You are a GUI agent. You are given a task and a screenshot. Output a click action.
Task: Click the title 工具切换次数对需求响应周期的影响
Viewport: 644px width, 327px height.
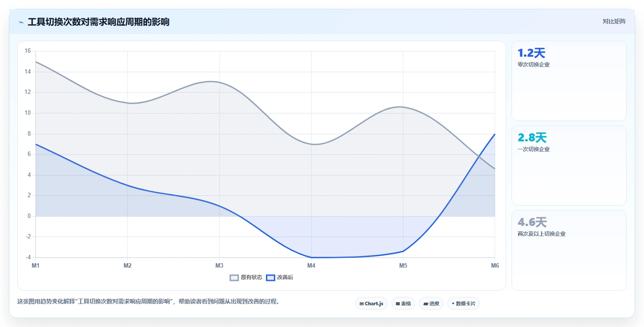[x=98, y=22]
